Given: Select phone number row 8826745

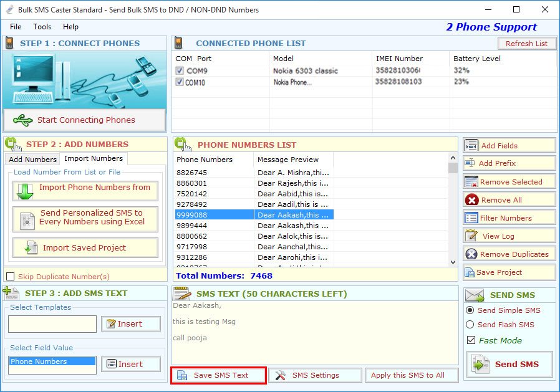Looking at the screenshot, I should pos(254,173).
